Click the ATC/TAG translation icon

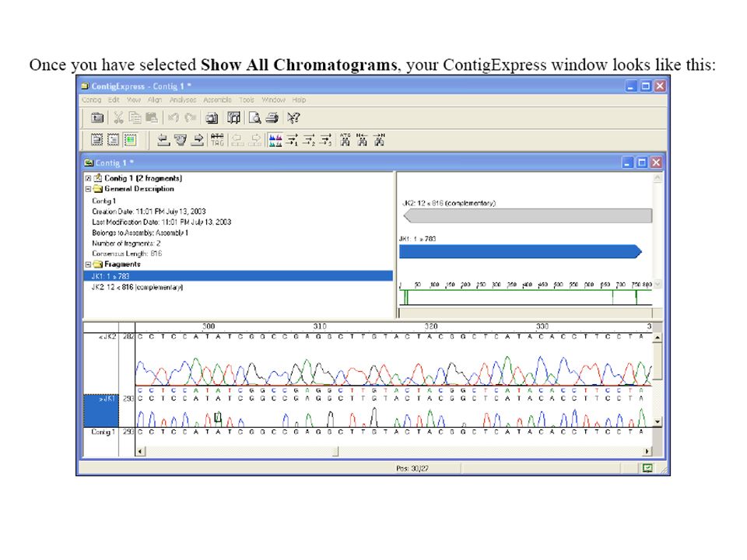coord(217,140)
